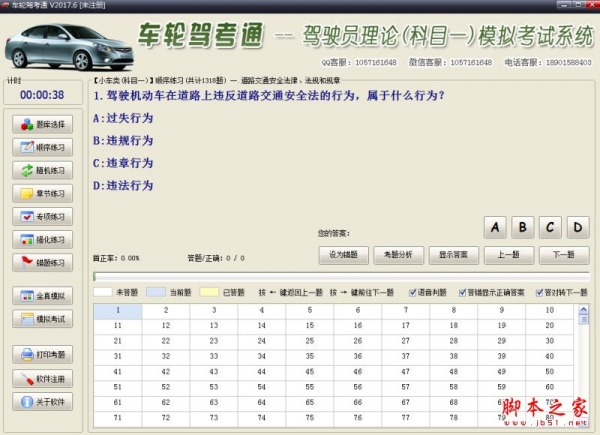Click option text A:过失行为
600x435 pixels.
pos(123,118)
